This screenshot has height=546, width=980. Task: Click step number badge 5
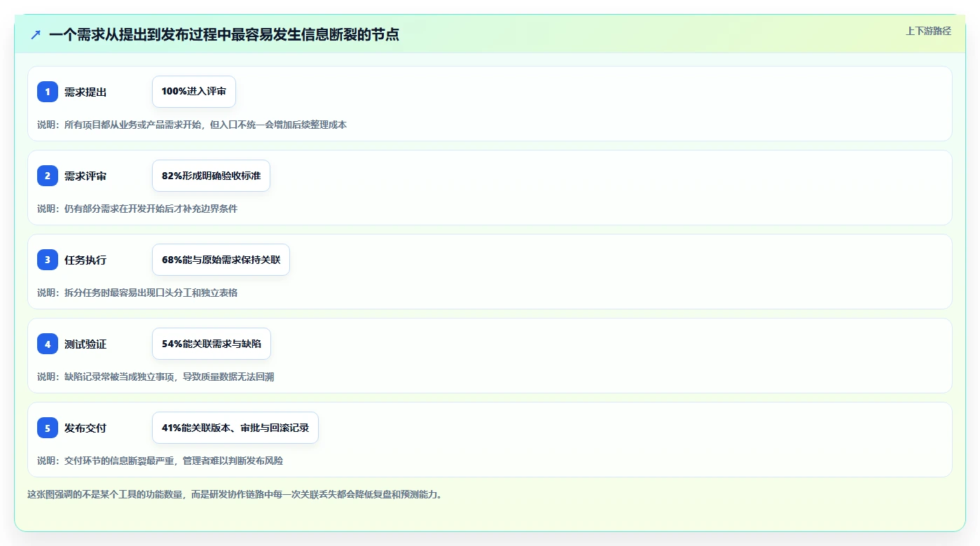coord(48,428)
